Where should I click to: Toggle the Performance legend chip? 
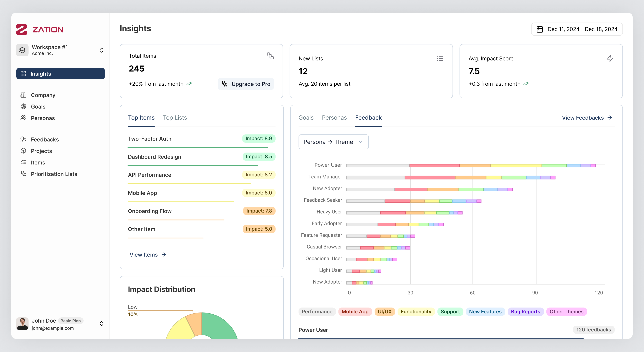[317, 311]
